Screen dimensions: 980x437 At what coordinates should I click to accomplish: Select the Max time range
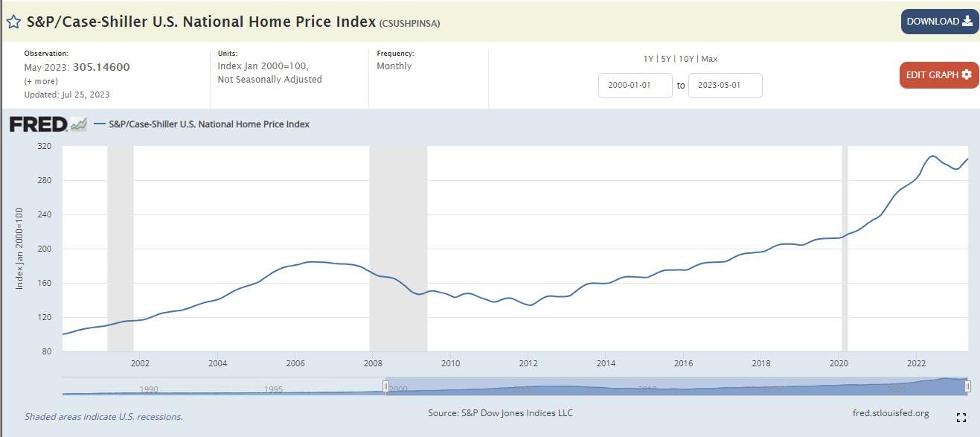pos(709,59)
